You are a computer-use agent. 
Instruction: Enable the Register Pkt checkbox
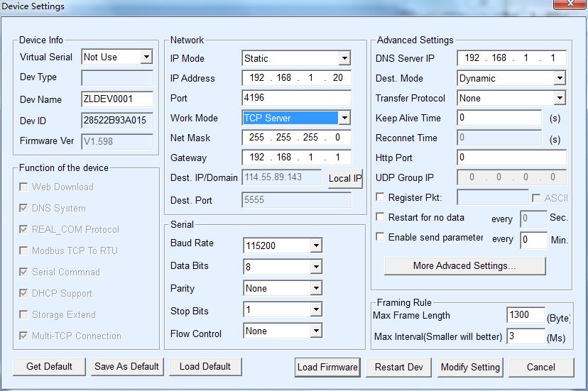(x=381, y=197)
